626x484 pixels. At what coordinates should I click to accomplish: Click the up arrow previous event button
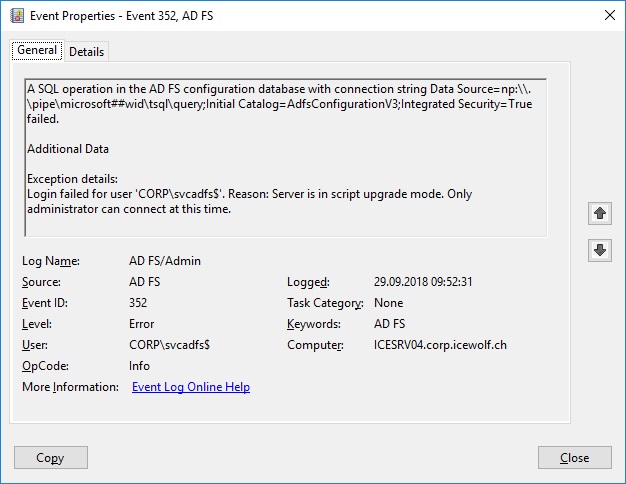pos(600,213)
